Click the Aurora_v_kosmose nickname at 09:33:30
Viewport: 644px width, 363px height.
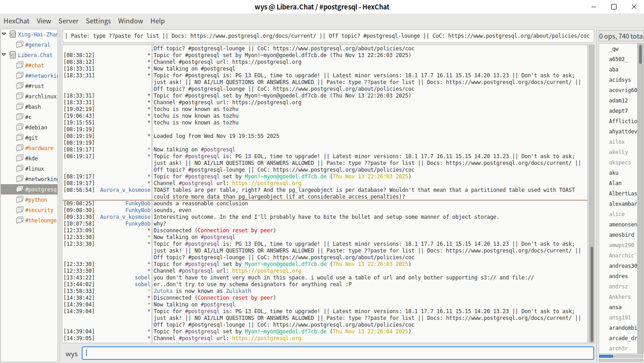[x=125, y=217]
